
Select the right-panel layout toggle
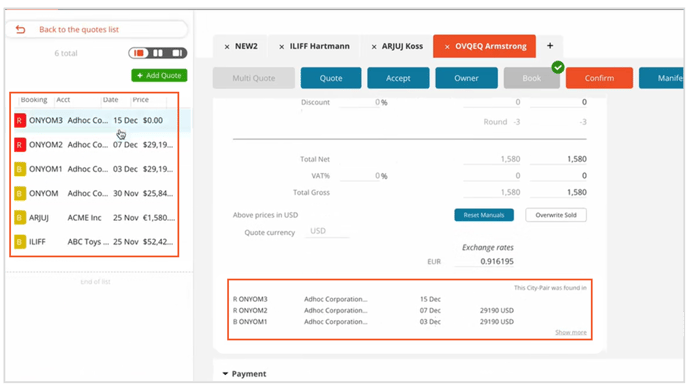tap(177, 53)
